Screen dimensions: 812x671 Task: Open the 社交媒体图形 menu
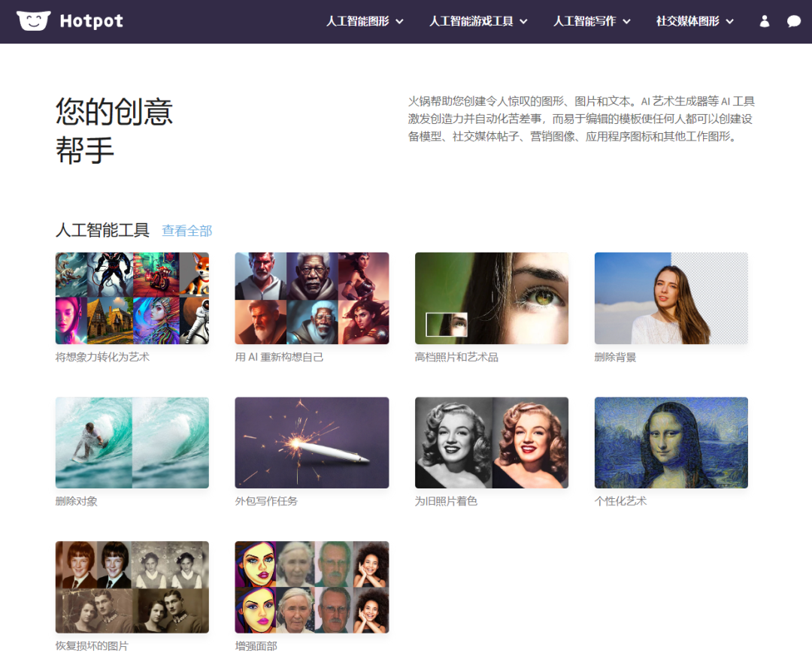[x=695, y=22]
